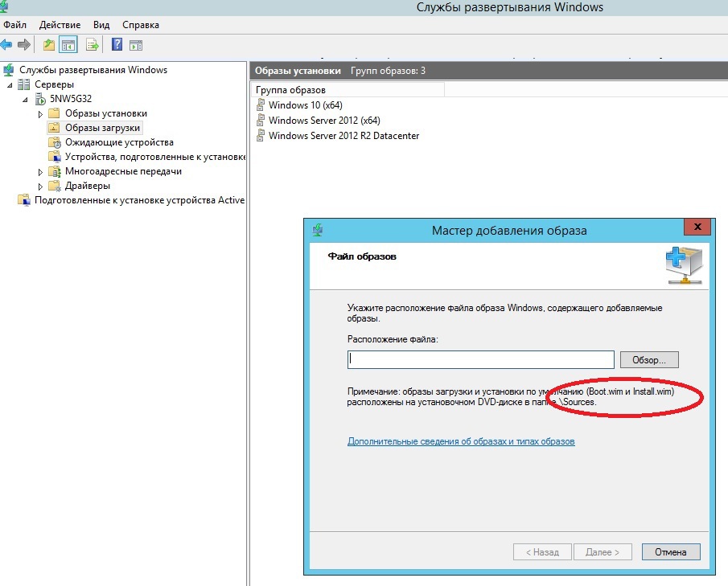The image size is (728, 586).
Task: Open the Файл menu
Action: coord(14,25)
